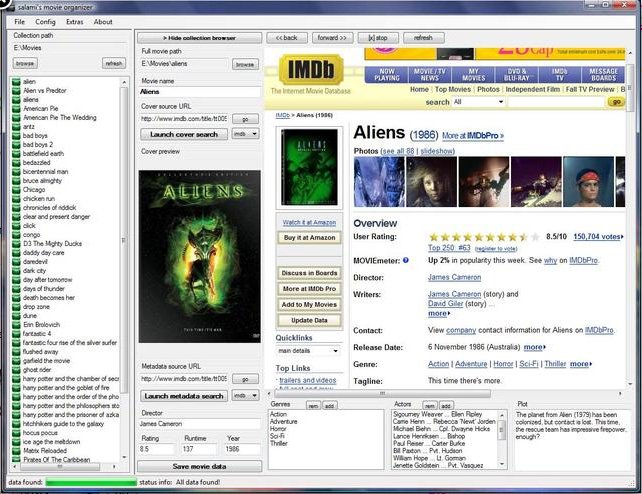The image size is (642, 494).
Task: Click Add to My Movies button
Action: [x=310, y=305]
